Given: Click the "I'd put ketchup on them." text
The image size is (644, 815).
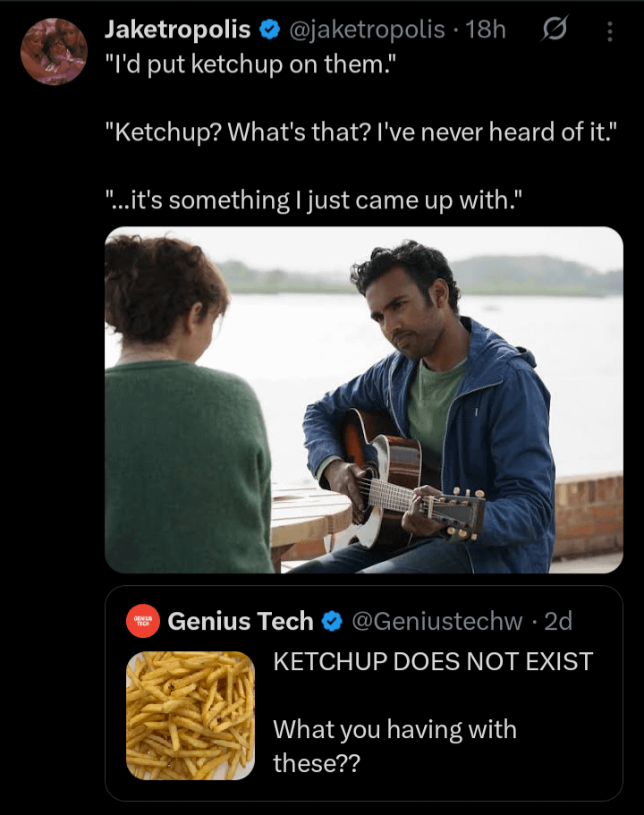Looking at the screenshot, I should point(250,64).
